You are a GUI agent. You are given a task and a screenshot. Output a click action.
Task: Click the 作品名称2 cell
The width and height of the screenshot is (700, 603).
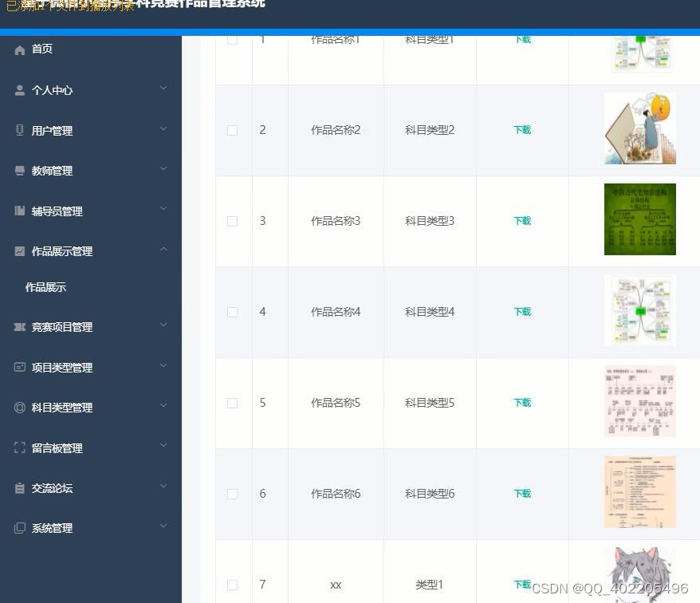336,130
